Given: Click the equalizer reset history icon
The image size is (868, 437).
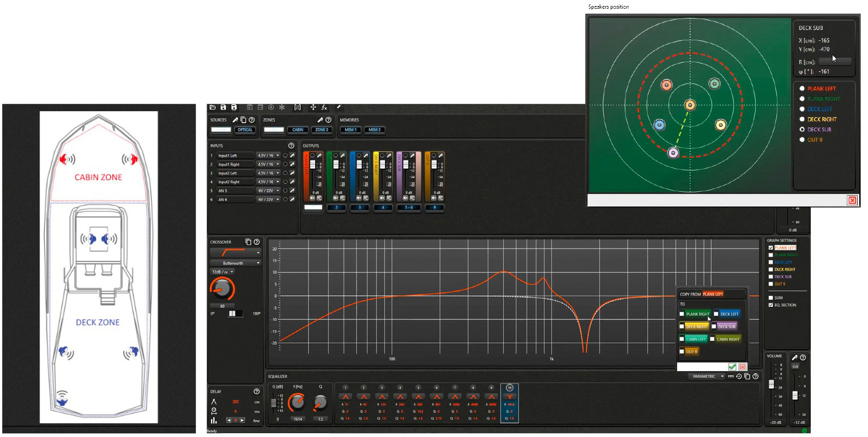Looking at the screenshot, I should [739, 377].
